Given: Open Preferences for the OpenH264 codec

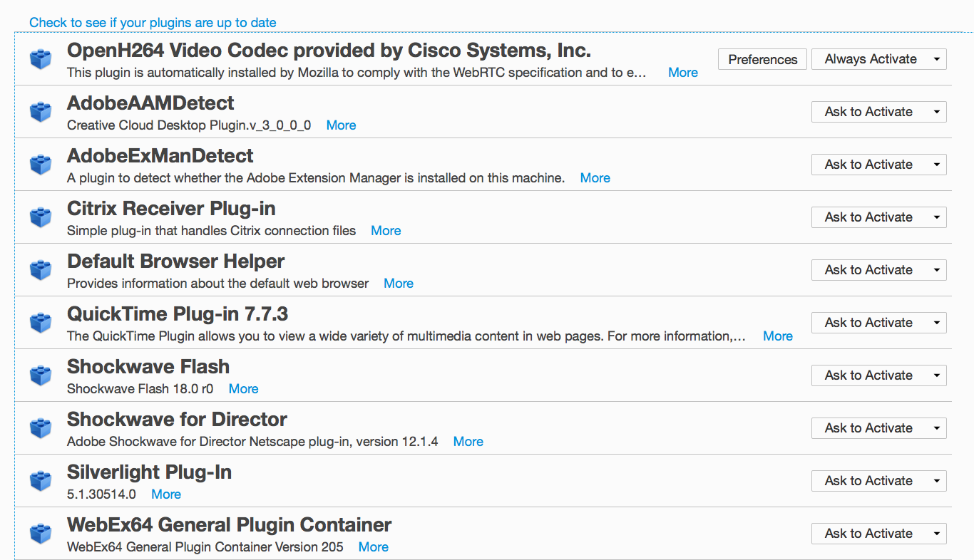Looking at the screenshot, I should point(762,59).
